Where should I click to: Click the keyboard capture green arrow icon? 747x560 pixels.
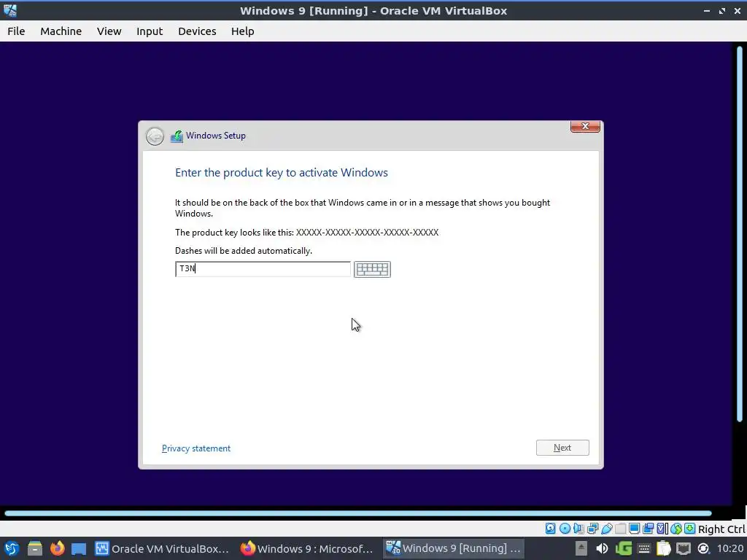pos(690,528)
